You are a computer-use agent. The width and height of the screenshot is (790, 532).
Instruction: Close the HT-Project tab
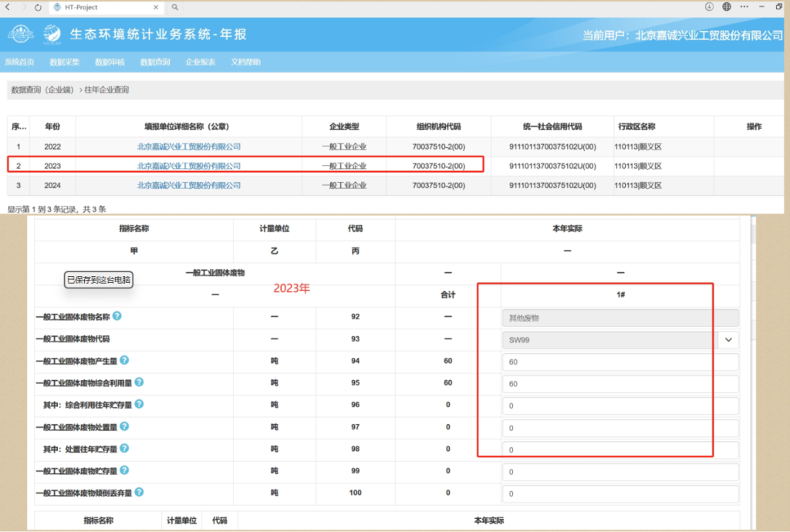(157, 7)
